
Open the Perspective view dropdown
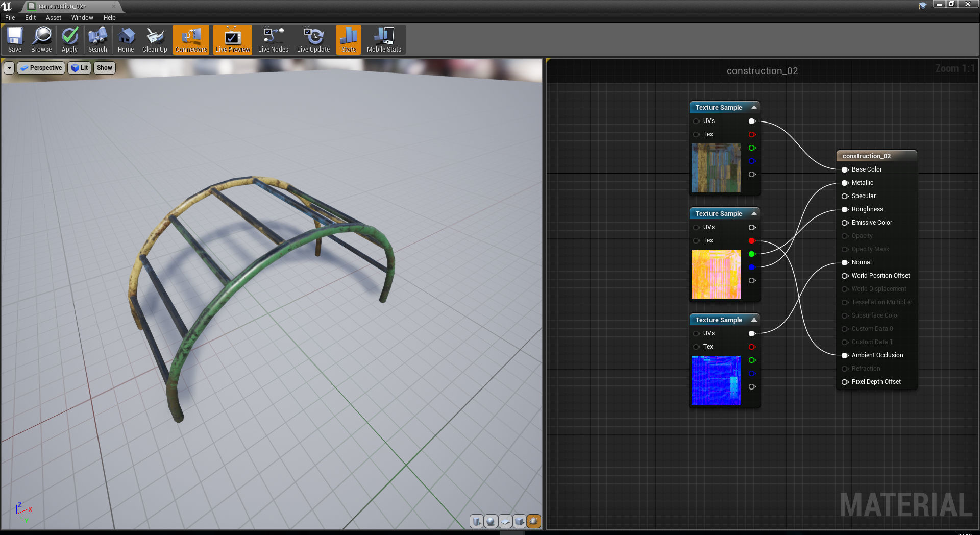(41, 68)
